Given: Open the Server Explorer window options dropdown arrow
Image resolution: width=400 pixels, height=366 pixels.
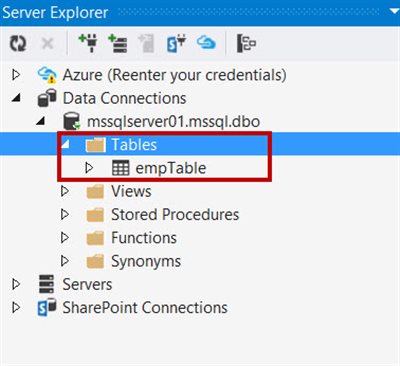Looking at the screenshot, I should (x=395, y=11).
